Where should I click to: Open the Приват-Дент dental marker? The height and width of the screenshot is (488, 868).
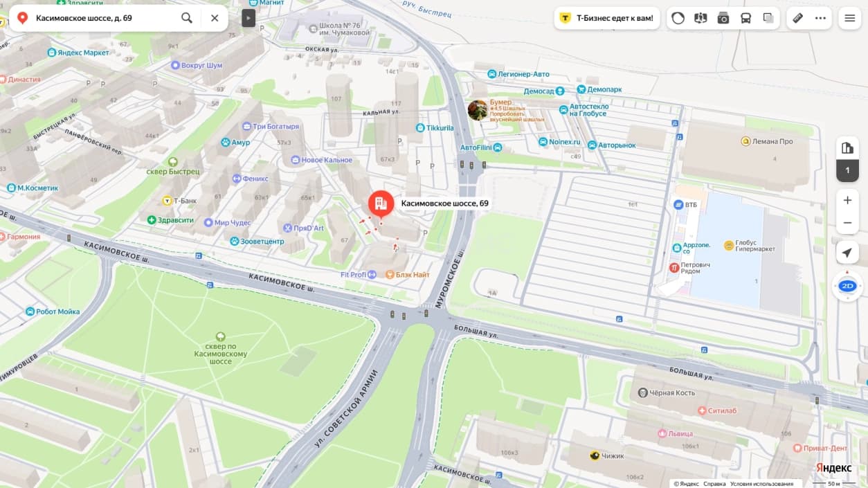(797, 448)
